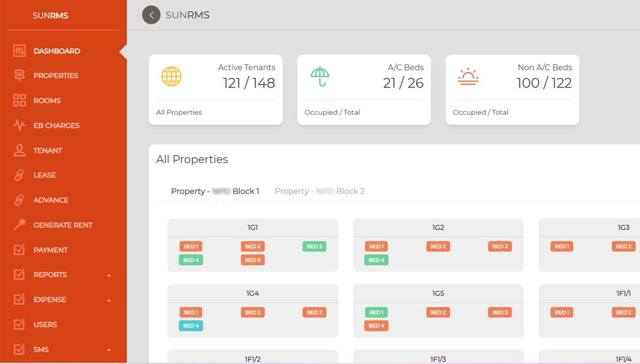Screen dimensions: 640x364
Task: Click the A/C Beds count 21 / 26
Action: click(x=403, y=83)
